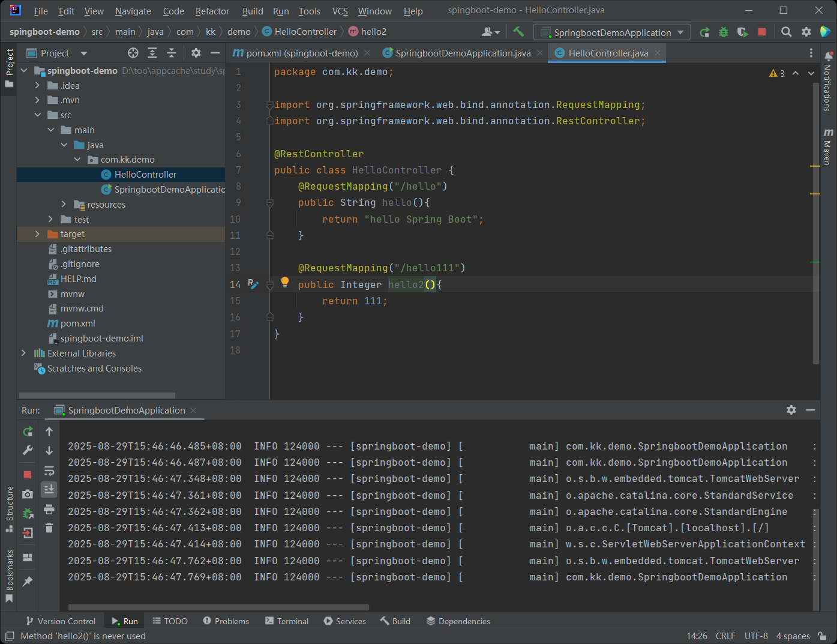Pin the Run tab with pin icon
This screenshot has height=644, width=837.
click(28, 581)
